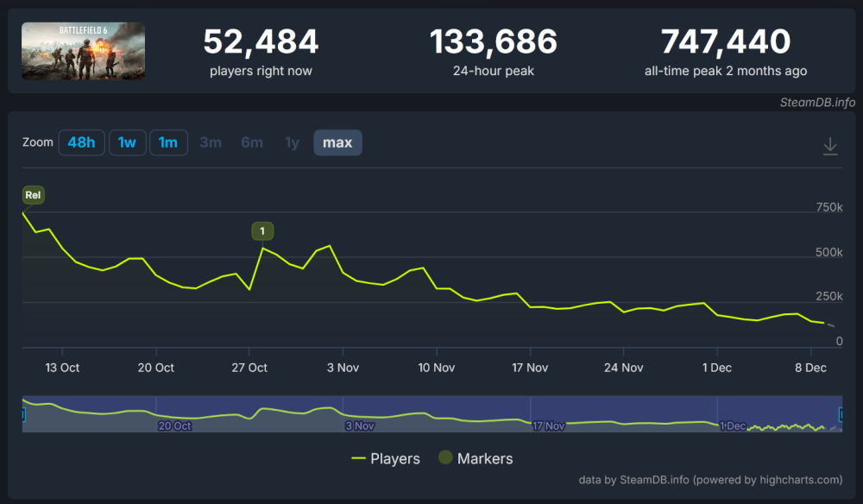Viewport: 863px width, 504px height.
Task: Click the 133,686 24-hour peak value
Action: click(493, 41)
